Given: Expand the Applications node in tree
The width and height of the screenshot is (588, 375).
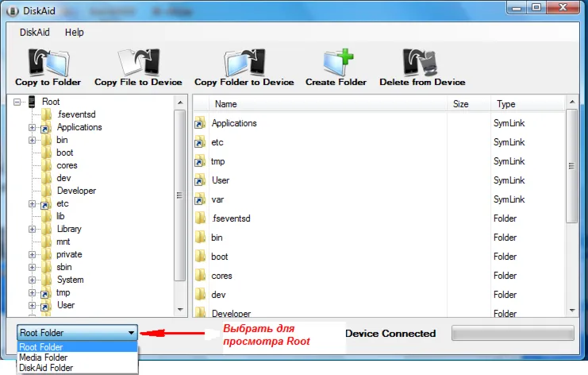Looking at the screenshot, I should [x=33, y=128].
